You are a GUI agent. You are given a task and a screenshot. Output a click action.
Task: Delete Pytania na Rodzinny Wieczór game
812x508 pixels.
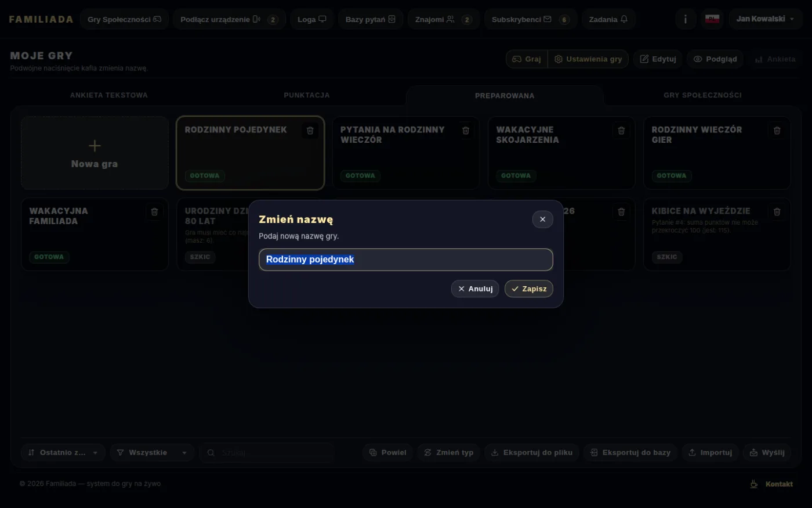466,131
